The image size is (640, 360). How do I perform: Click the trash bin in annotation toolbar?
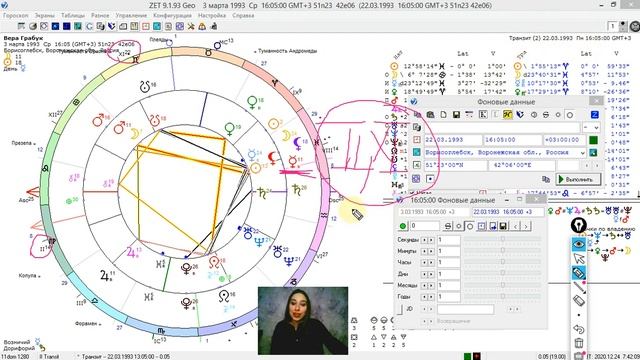coord(579,343)
